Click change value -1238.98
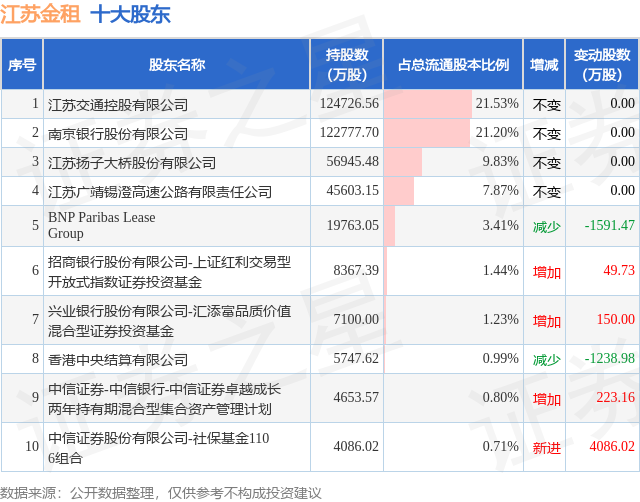 point(609,358)
